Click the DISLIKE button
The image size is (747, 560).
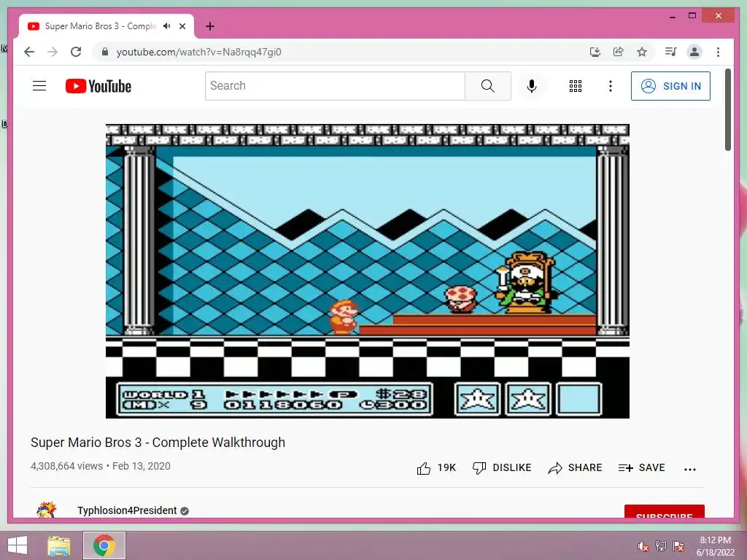point(502,467)
